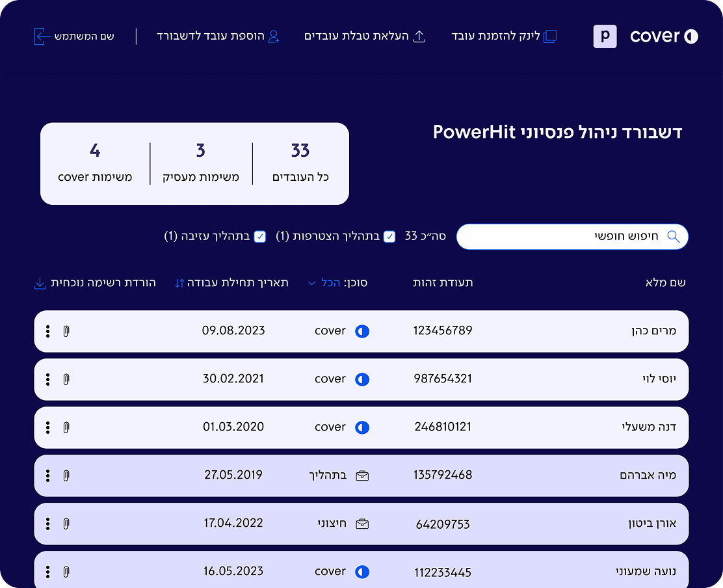Click ID number 246810121
Image resolution: width=723 pixels, height=588 pixels.
443,427
